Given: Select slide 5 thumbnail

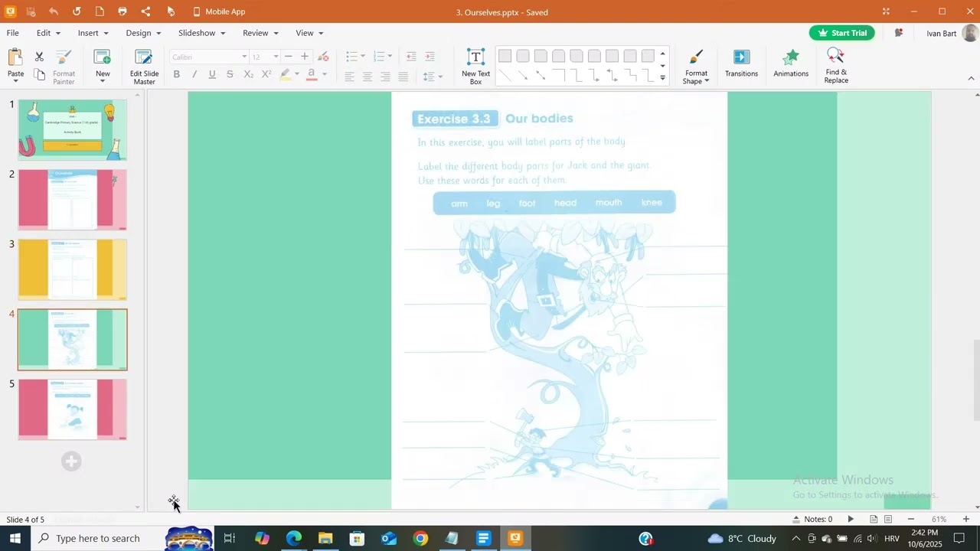Looking at the screenshot, I should [x=73, y=409].
